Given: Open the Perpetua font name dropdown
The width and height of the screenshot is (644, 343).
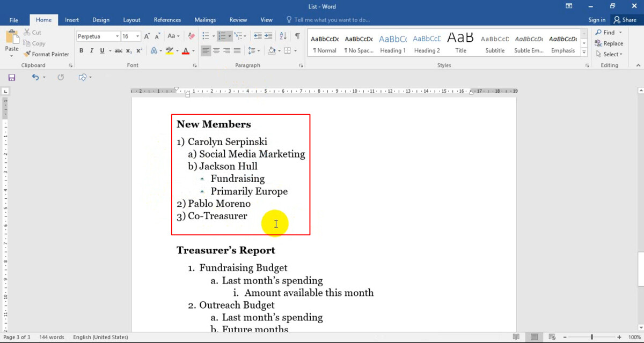Looking at the screenshot, I should [117, 36].
